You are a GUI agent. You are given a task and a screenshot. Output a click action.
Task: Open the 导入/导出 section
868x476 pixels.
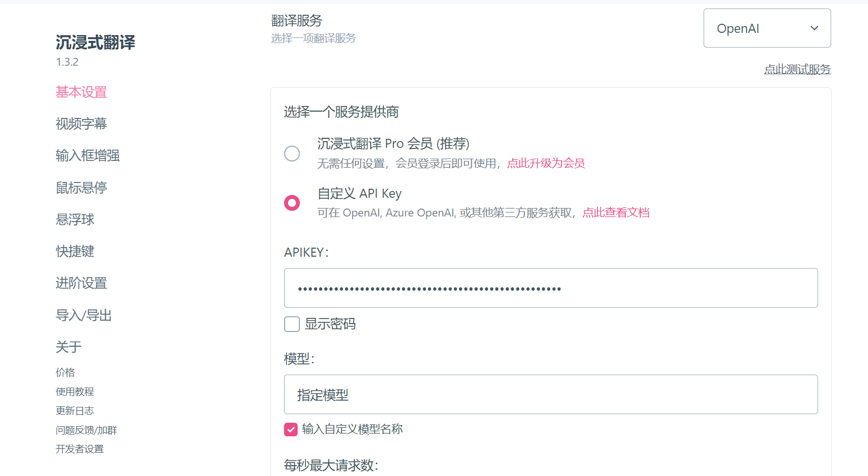click(x=82, y=315)
